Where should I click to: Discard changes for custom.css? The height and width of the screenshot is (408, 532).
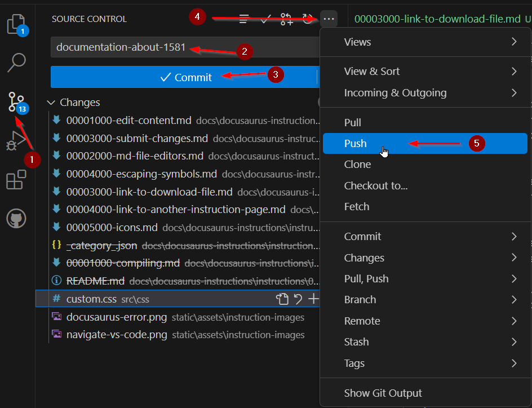pos(298,299)
